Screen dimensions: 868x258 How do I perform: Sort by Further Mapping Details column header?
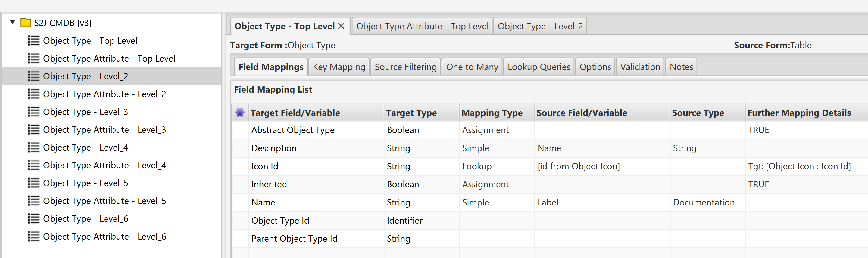807,113
